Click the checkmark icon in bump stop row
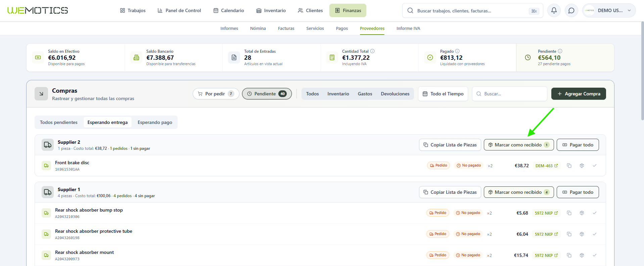 point(595,213)
